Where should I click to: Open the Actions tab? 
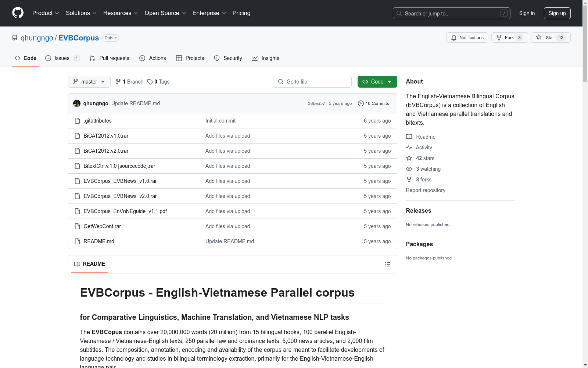[x=153, y=58]
